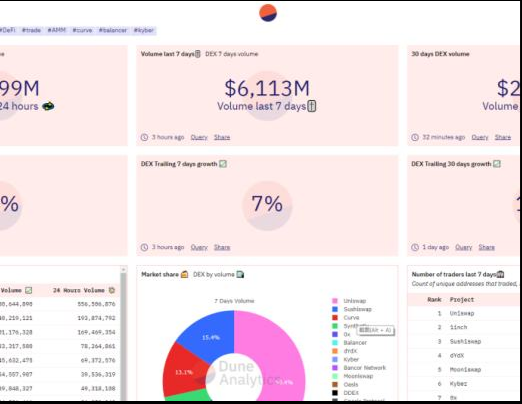Click Share in DEX Trailing 7 days growth card

click(222, 247)
